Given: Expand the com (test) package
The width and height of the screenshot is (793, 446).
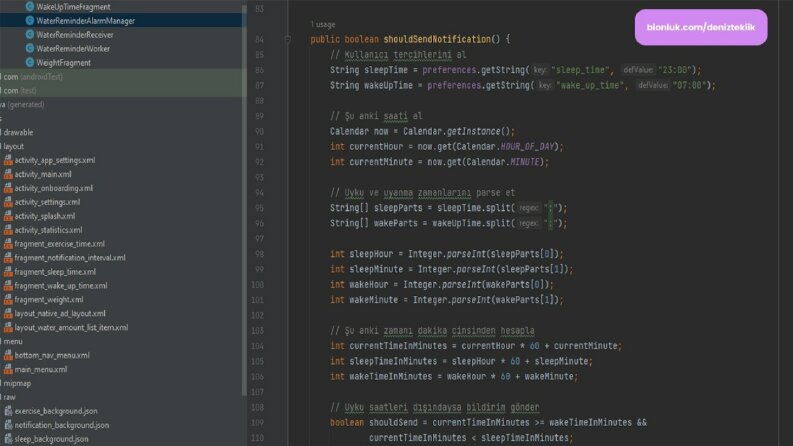Looking at the screenshot, I should tap(18, 91).
